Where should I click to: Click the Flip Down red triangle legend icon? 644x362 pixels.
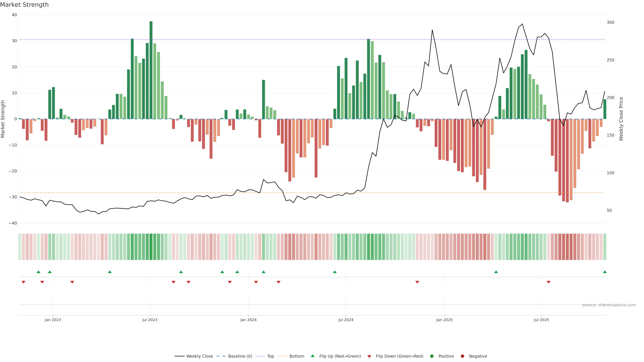[x=369, y=356]
